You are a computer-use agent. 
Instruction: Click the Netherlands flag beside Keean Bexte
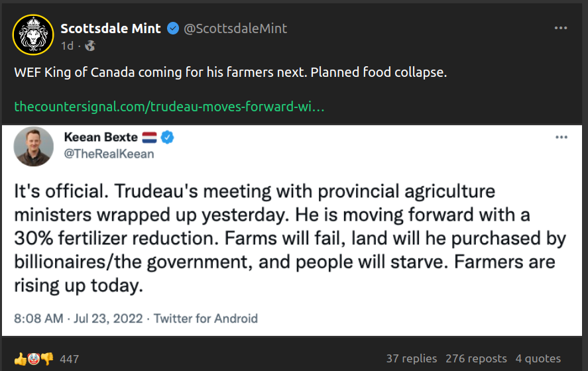click(x=150, y=137)
